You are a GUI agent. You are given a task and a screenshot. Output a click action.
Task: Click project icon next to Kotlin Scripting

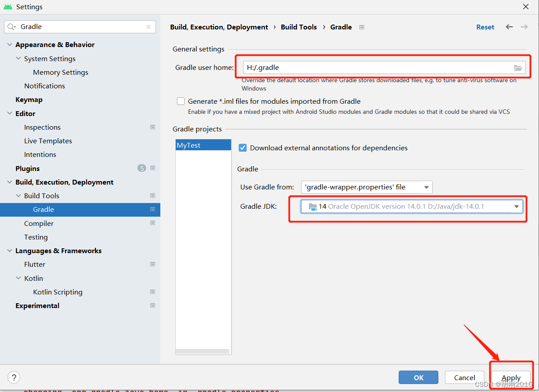(152, 292)
